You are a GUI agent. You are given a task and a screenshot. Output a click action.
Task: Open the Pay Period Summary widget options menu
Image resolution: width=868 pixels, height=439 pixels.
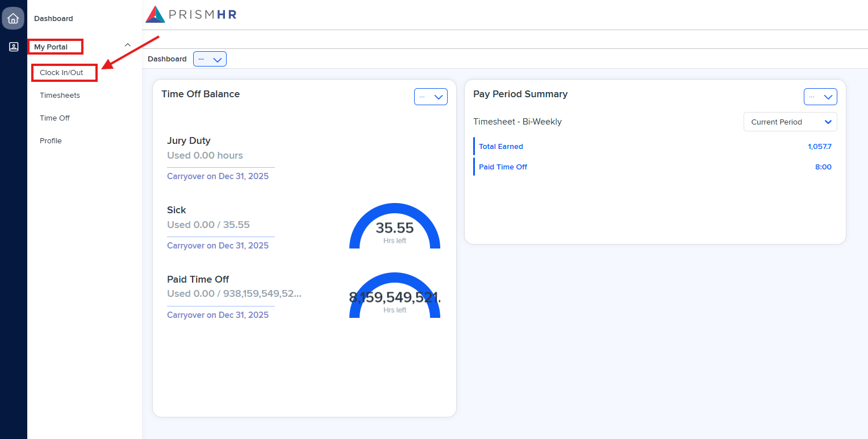coord(820,96)
